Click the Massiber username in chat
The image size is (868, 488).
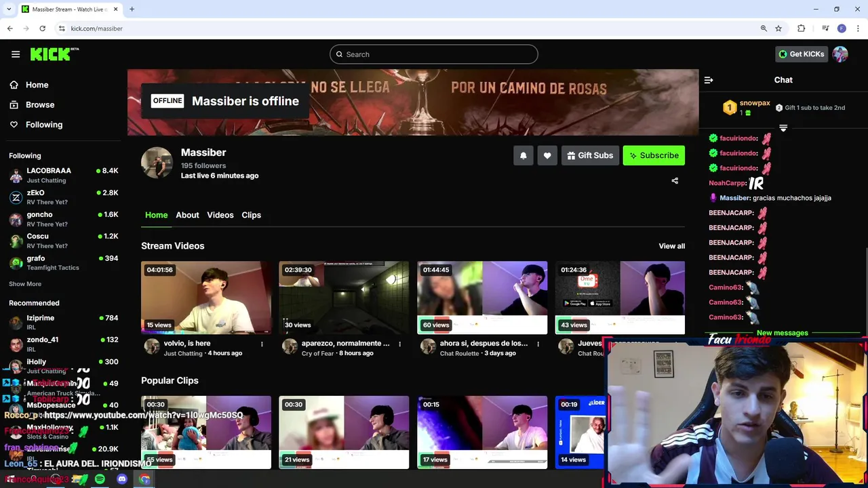click(735, 198)
